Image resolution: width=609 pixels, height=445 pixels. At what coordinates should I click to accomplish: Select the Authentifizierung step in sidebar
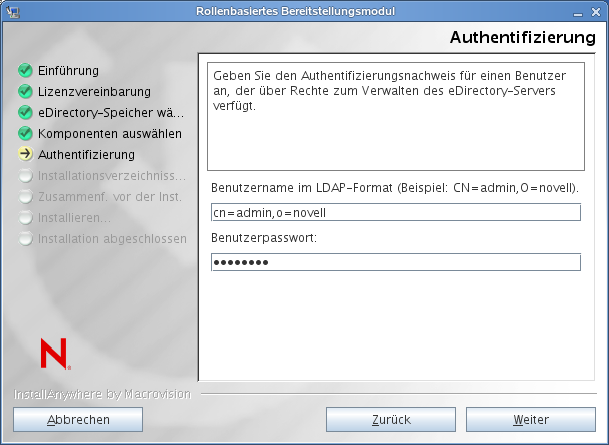(x=86, y=155)
